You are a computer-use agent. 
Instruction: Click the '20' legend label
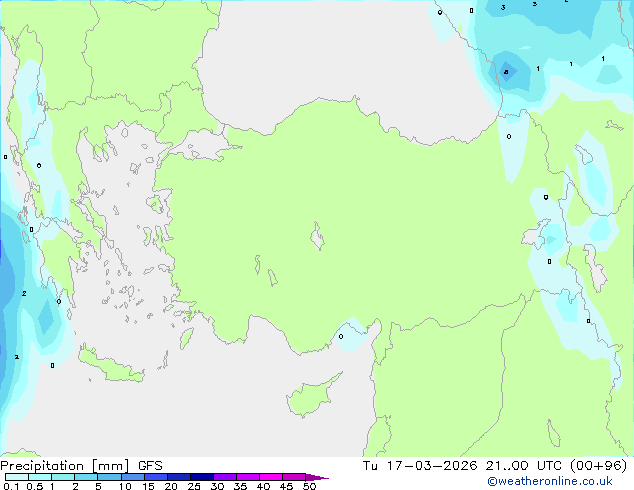[171, 486]
